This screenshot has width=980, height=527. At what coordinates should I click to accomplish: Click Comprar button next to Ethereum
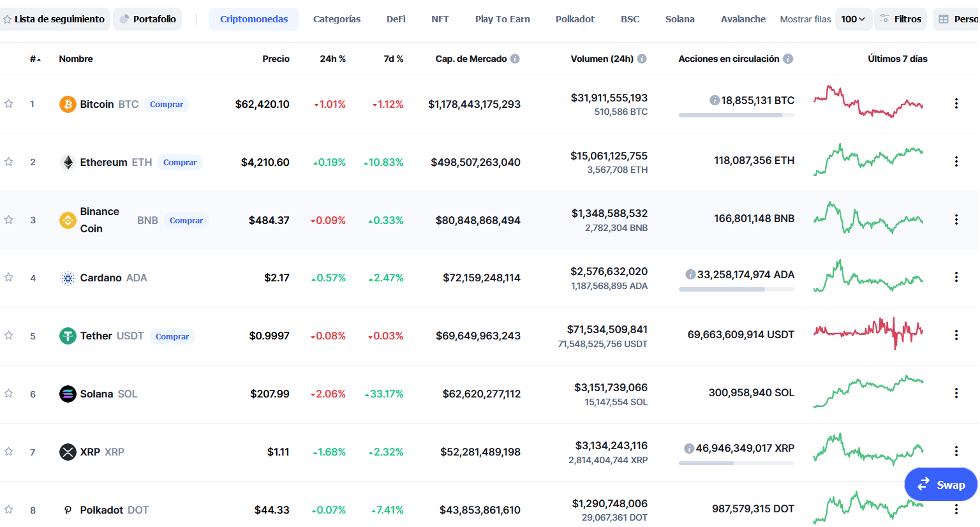tap(180, 163)
